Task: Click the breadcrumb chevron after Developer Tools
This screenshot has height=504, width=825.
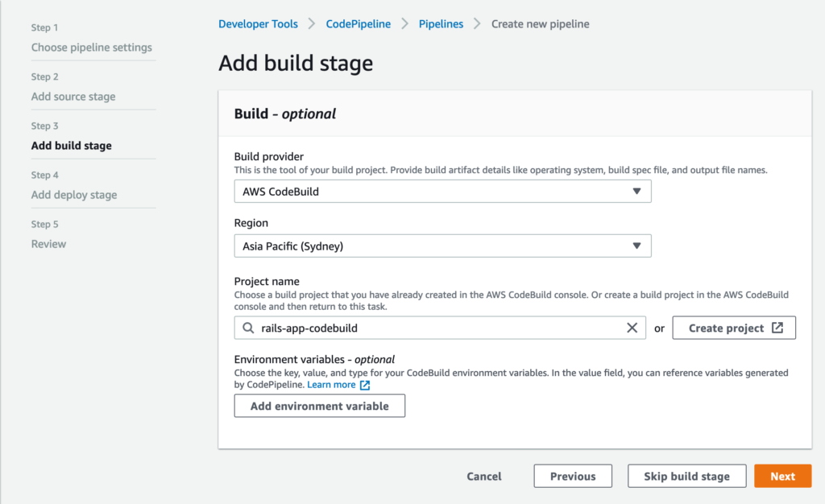Action: (x=312, y=23)
